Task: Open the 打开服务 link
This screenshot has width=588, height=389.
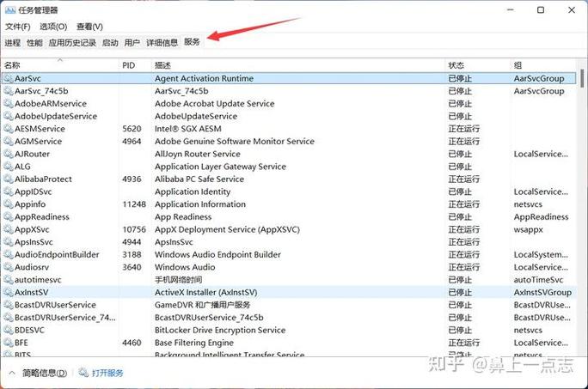Action: pos(107,373)
